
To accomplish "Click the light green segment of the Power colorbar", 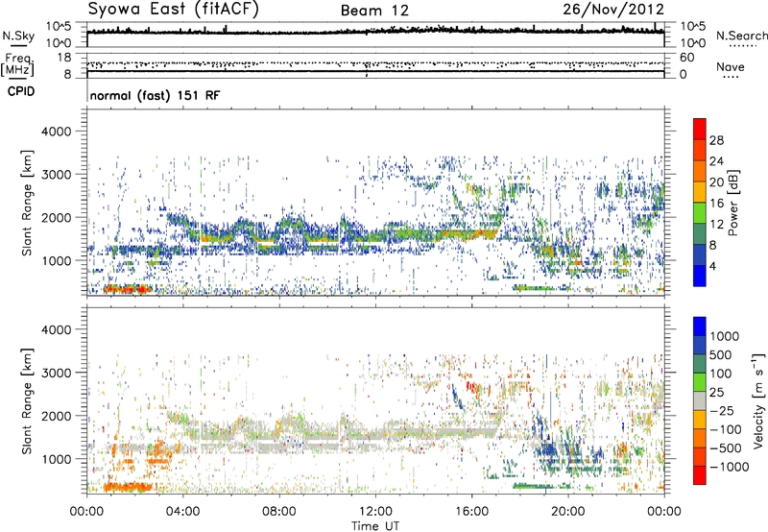I will [700, 212].
